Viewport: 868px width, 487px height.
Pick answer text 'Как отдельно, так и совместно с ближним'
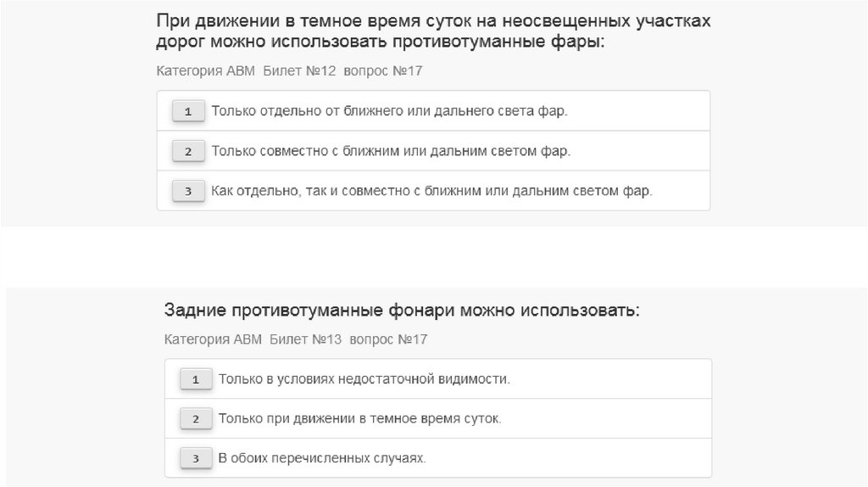pyautogui.click(x=431, y=191)
